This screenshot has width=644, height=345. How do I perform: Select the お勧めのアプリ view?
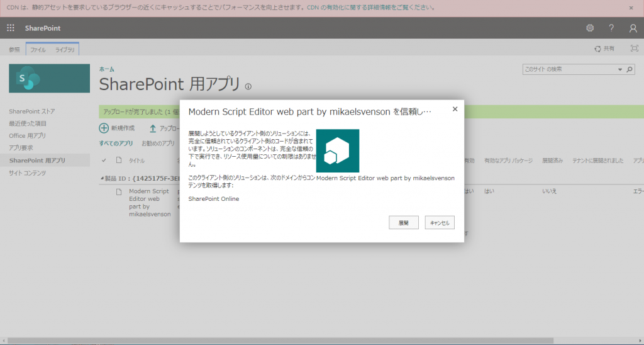point(158,144)
